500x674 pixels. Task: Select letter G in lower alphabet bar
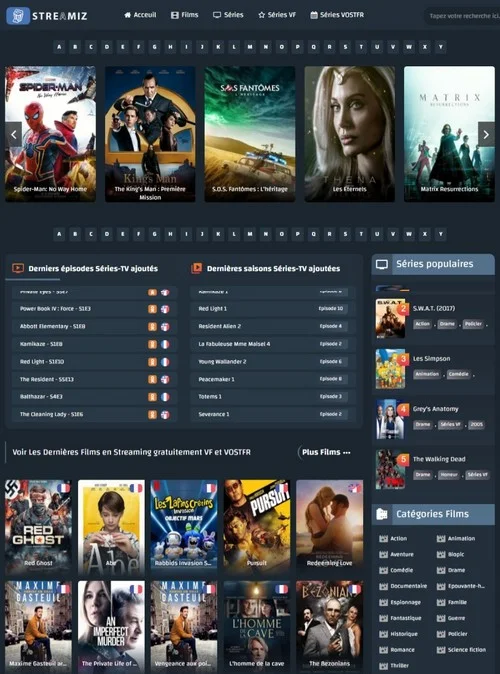154,234
